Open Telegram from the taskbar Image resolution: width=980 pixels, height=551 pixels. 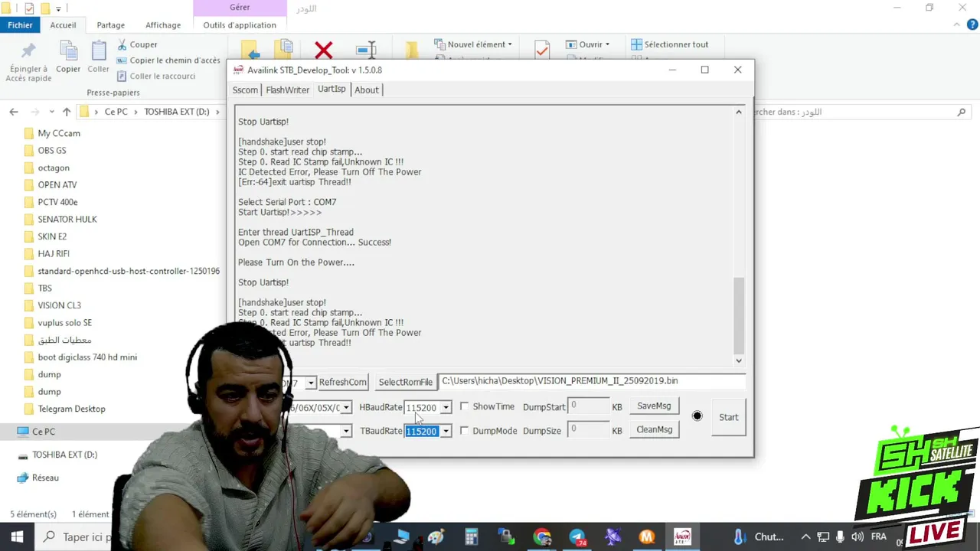click(x=577, y=536)
